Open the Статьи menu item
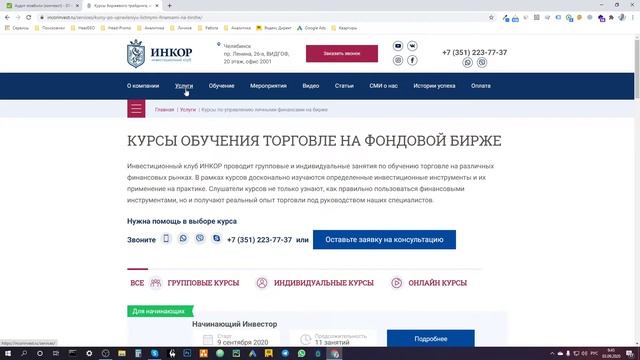640x360 pixels. click(x=344, y=86)
